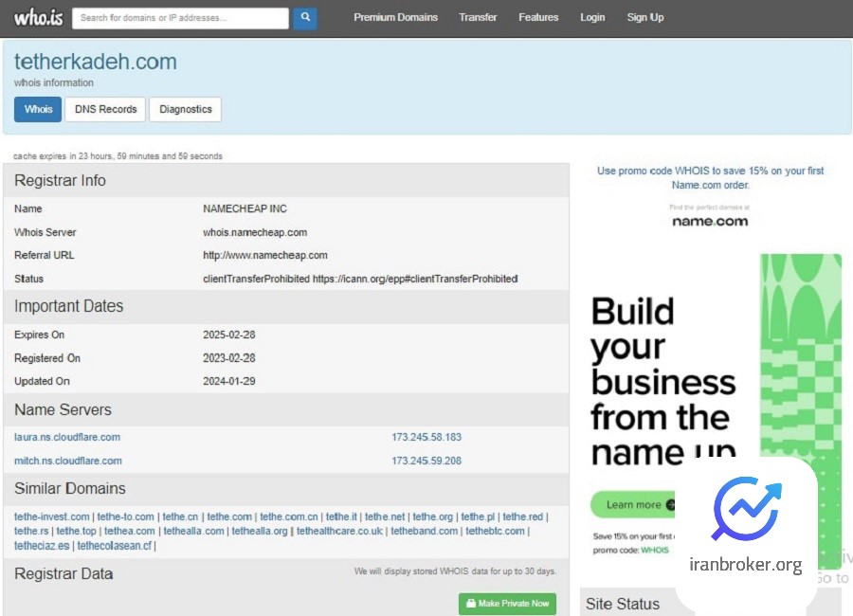Open similar domain tethealla.com

point(193,531)
